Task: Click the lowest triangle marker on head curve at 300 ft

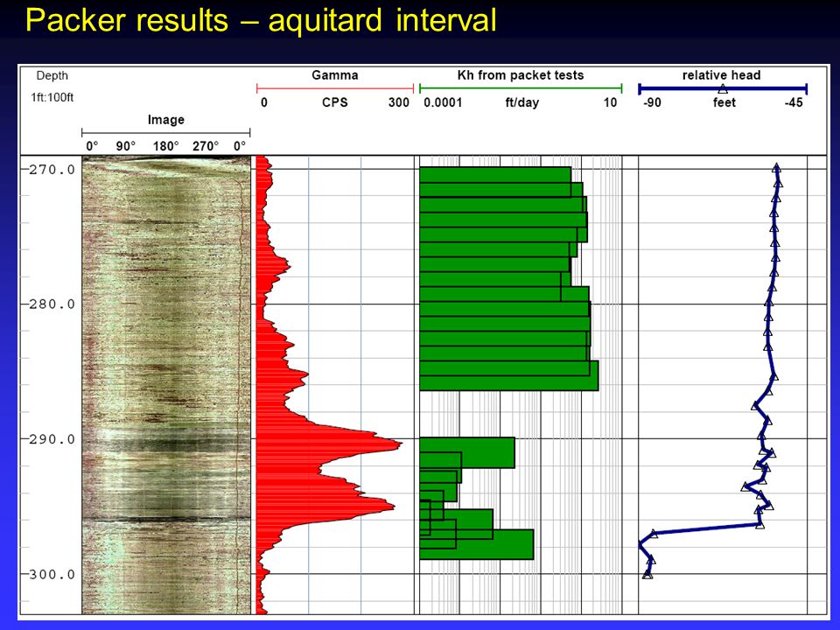Action: click(647, 575)
